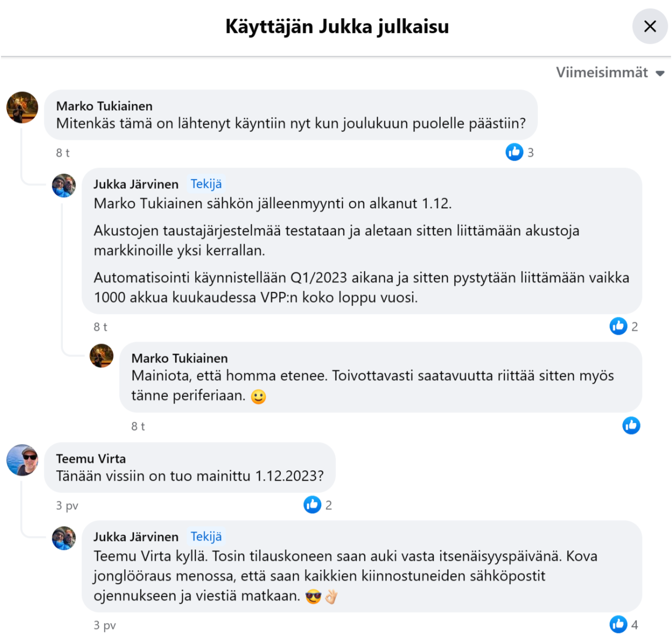The height and width of the screenshot is (639, 672).
Task: Click like icon under Marko's periferiaan reply
Action: point(631,425)
